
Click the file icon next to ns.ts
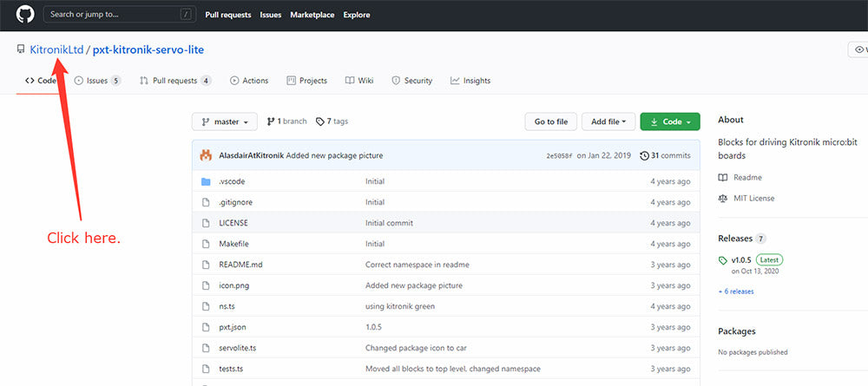tap(206, 306)
